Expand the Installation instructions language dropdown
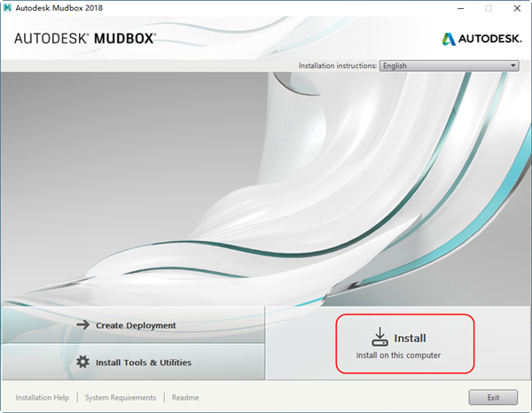This screenshot has height=413, width=532. [x=450, y=66]
